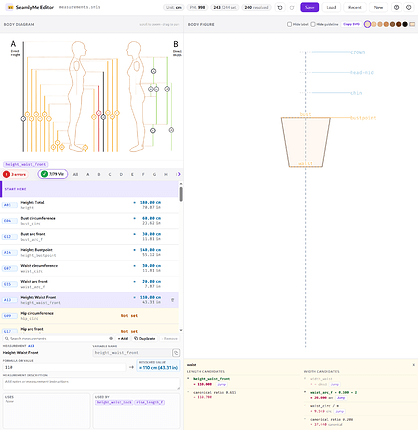Screen dimensions: 418x430
Task: Open the Recent files dropdown
Action: tap(355, 7)
